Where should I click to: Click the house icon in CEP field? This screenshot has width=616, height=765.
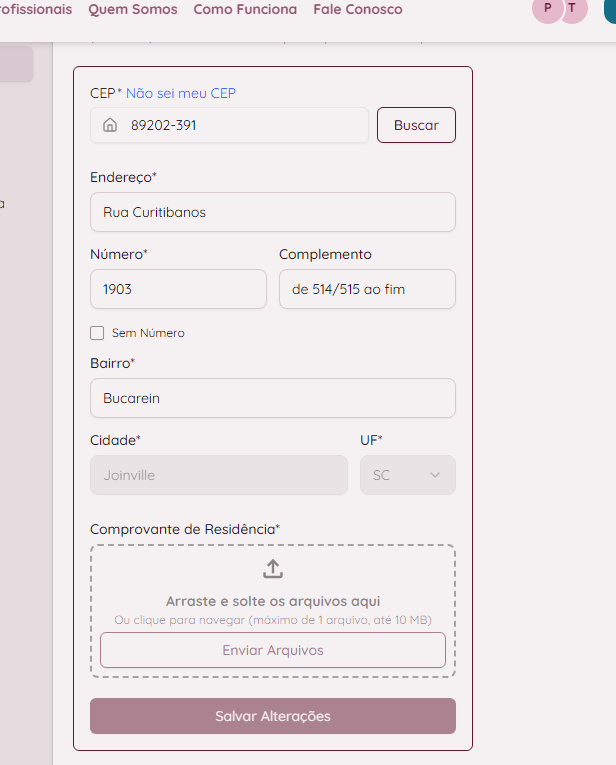[110, 125]
